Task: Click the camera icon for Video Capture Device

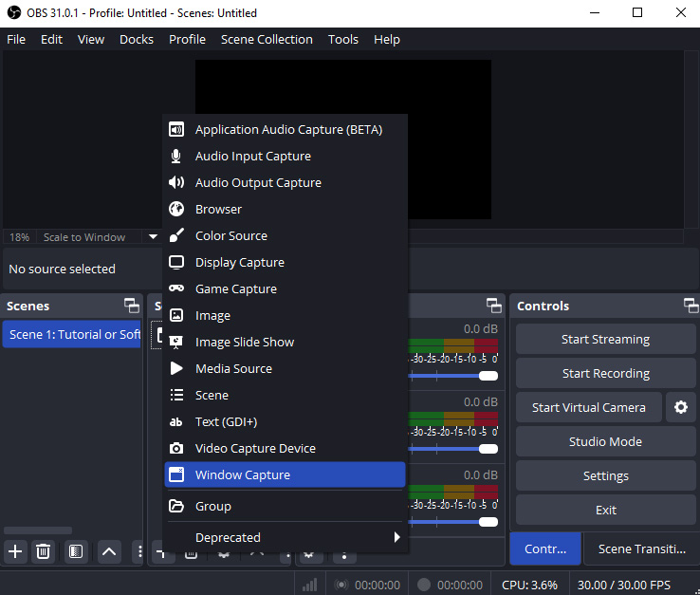Action: click(x=176, y=448)
